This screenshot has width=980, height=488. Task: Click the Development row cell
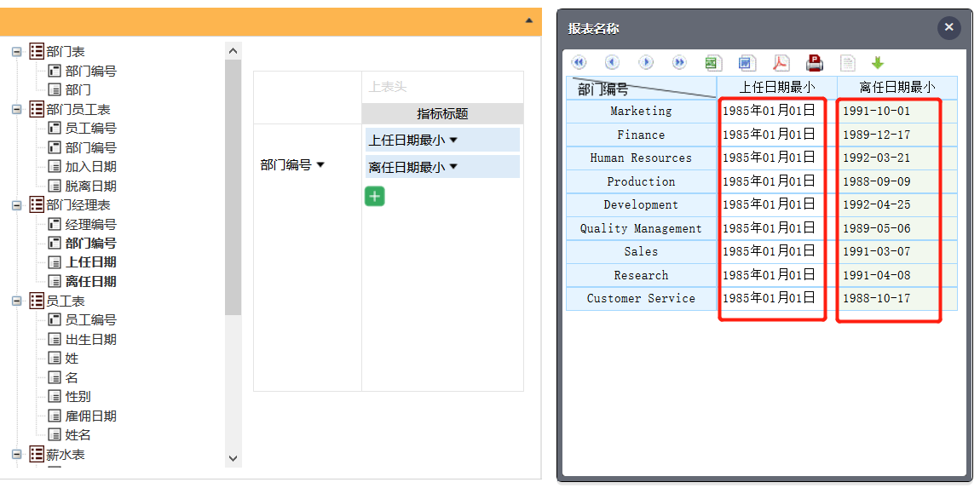point(641,205)
